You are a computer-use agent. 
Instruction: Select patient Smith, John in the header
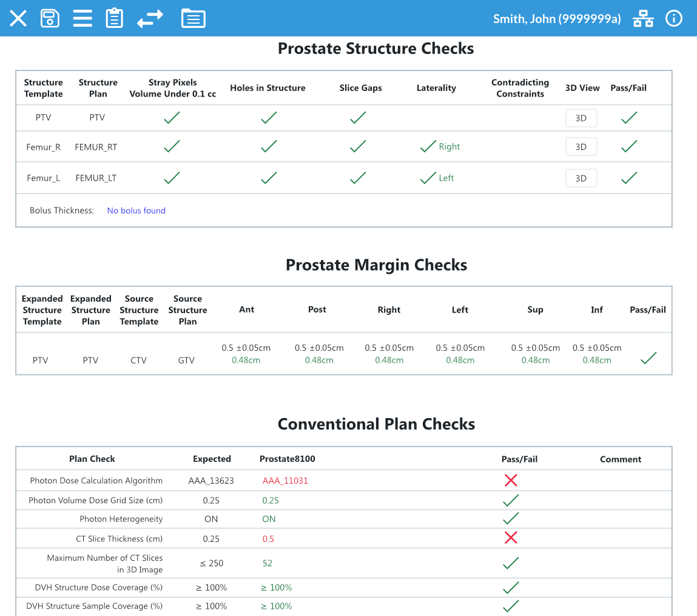pyautogui.click(x=557, y=18)
